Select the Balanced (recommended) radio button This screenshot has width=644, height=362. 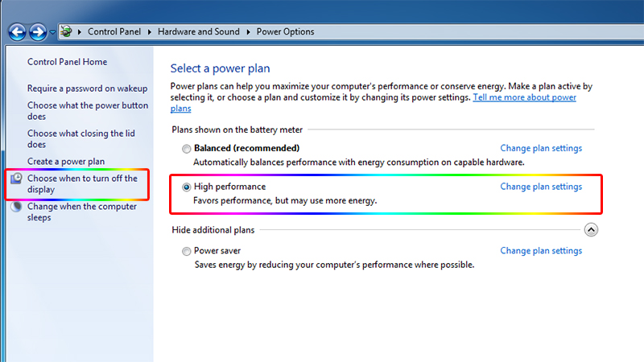pos(187,149)
